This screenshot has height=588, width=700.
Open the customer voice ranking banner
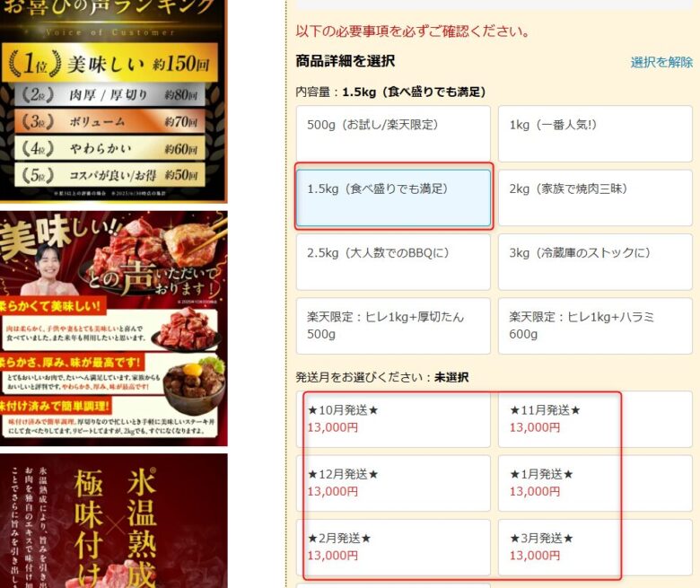point(113,101)
